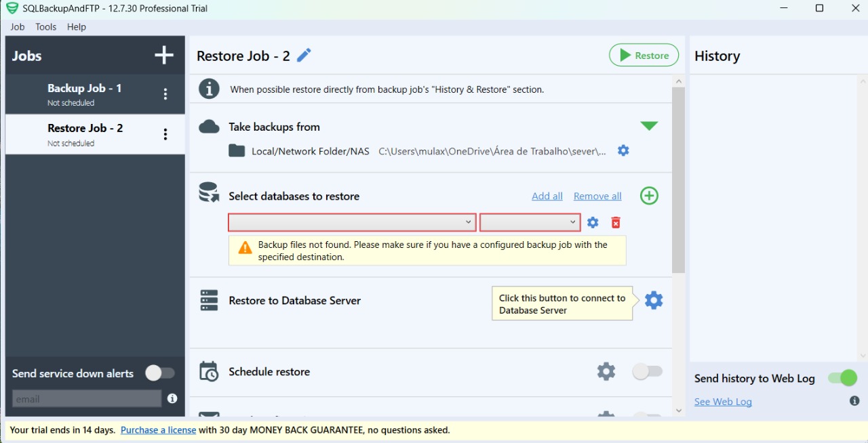Turn off Send history to Web Log
Image resolution: width=868 pixels, height=443 pixels.
click(x=843, y=378)
